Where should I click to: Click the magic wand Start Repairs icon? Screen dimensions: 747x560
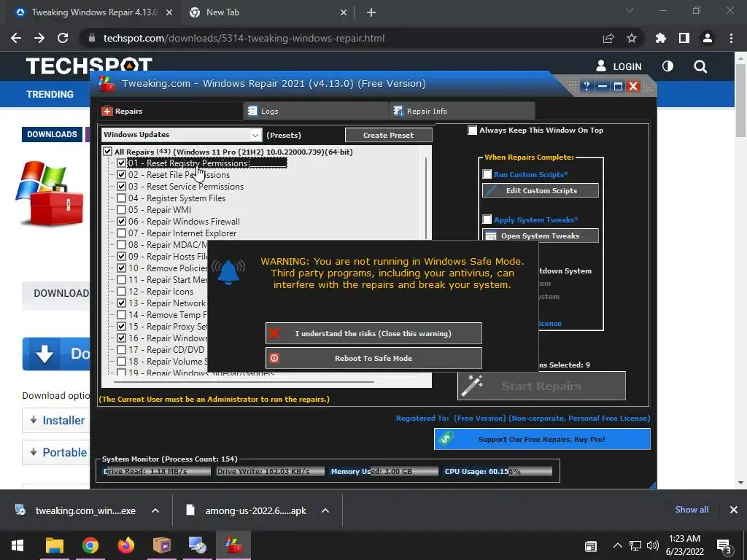[x=473, y=386]
